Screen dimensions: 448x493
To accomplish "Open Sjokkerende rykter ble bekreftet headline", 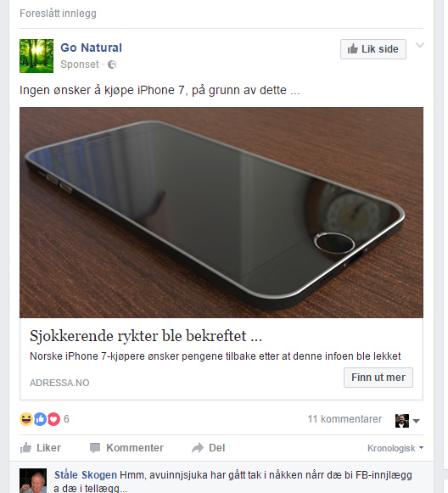I will tap(146, 336).
